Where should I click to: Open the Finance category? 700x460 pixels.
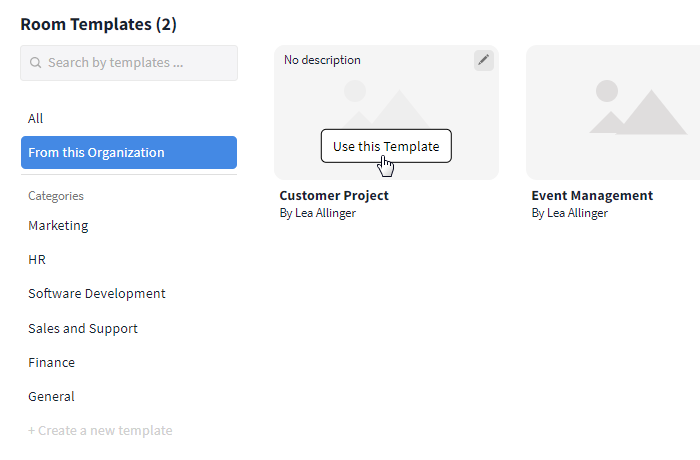coord(51,362)
